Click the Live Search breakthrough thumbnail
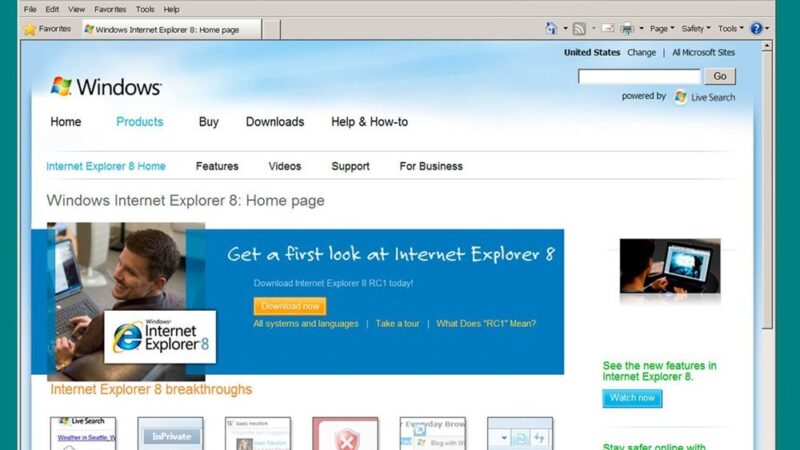The image size is (800, 450). point(83,433)
